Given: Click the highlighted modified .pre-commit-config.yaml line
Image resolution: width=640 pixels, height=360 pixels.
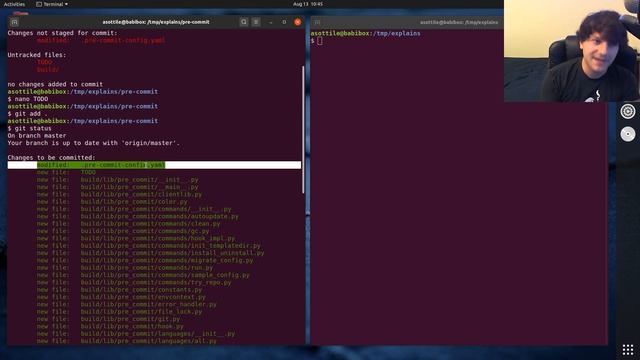Looking at the screenshot, I should (154, 165).
